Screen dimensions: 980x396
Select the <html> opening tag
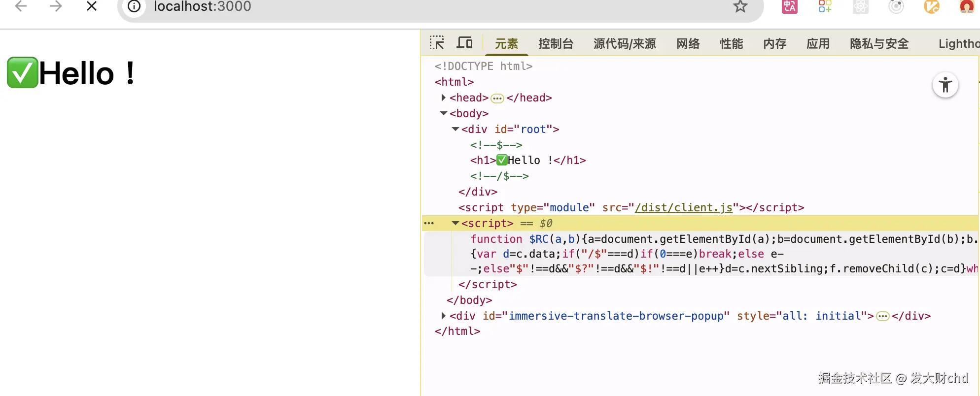[x=454, y=82]
